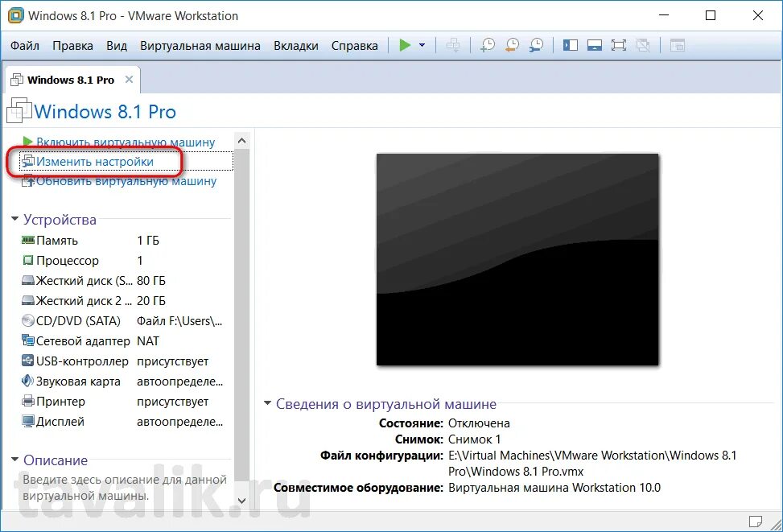783x532 pixels.
Task: Toggle the thumbnail bar view icon
Action: (x=594, y=45)
